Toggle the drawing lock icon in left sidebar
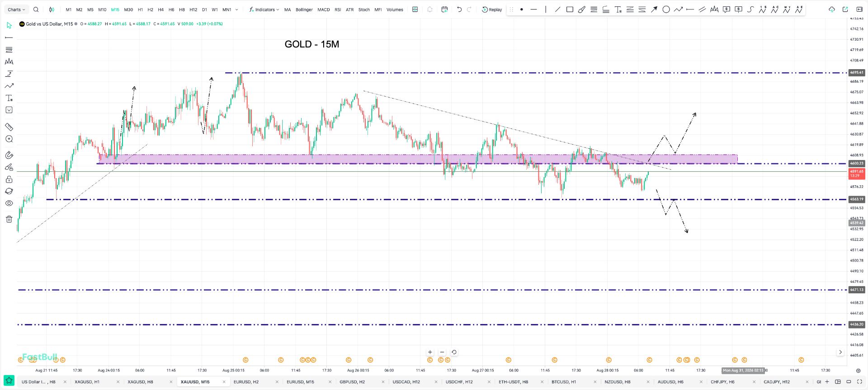Viewport: 868px width, 390px height. pyautogui.click(x=9, y=179)
